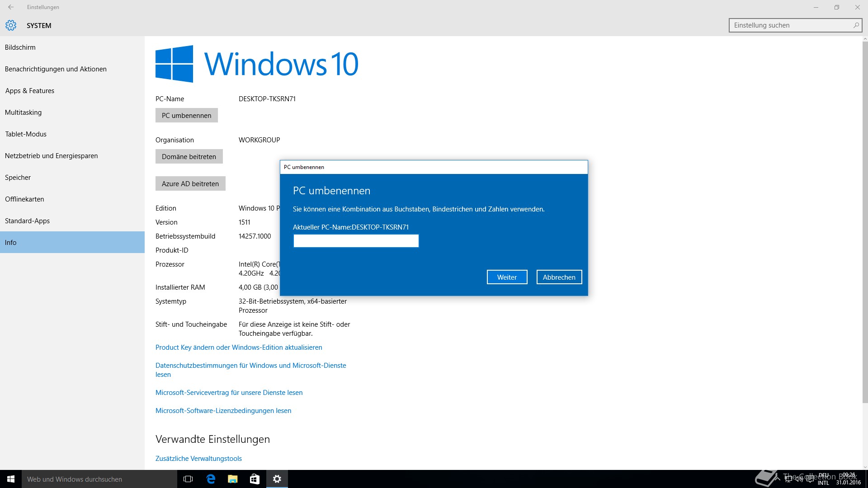
Task: Click the PC name value DESKTOP-TKSRN71
Action: click(x=267, y=99)
